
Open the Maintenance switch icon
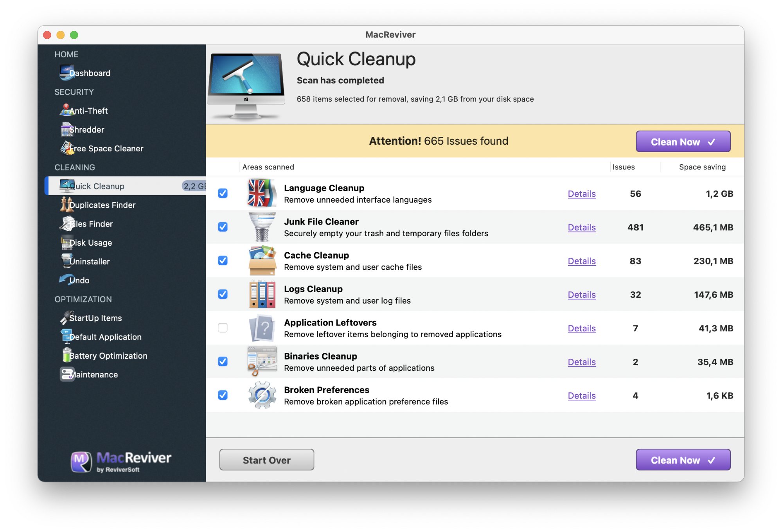pyautogui.click(x=67, y=374)
